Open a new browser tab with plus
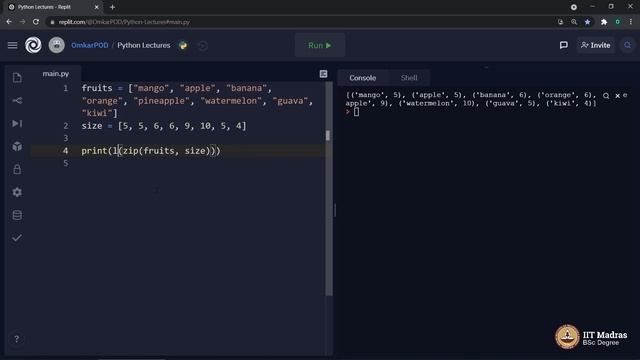640x360 pixels. click(112, 7)
